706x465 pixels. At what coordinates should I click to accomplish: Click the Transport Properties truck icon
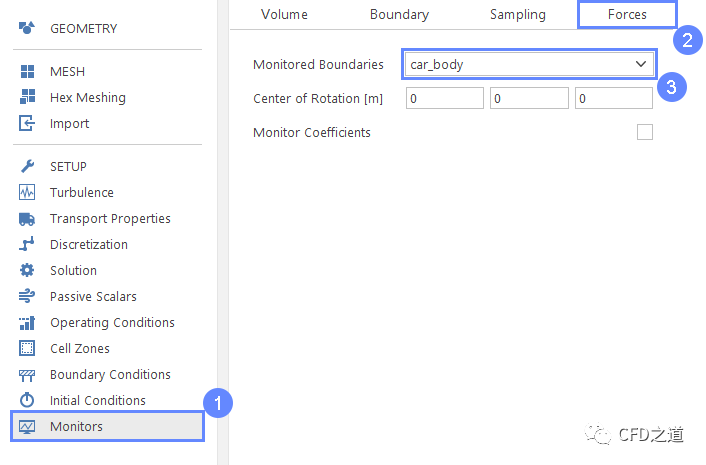pyautogui.click(x=27, y=219)
